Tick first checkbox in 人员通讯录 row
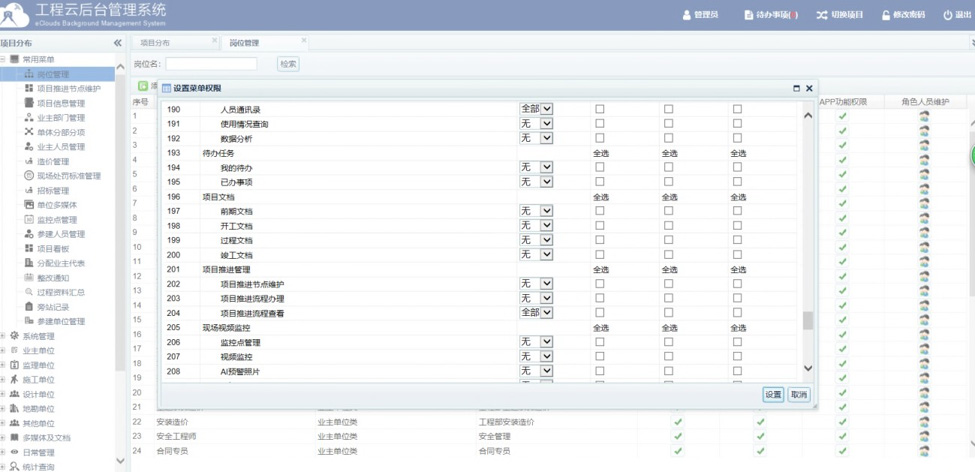Image resolution: width=975 pixels, height=473 pixels. (x=600, y=109)
